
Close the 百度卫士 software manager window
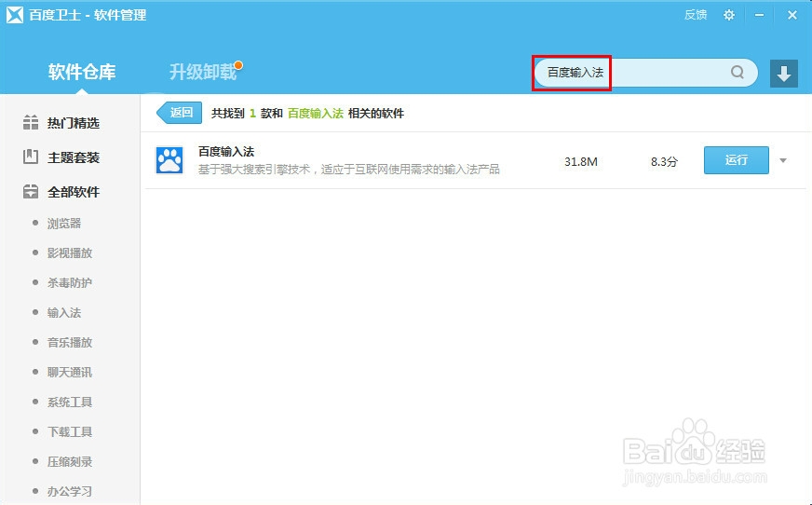[x=792, y=15]
